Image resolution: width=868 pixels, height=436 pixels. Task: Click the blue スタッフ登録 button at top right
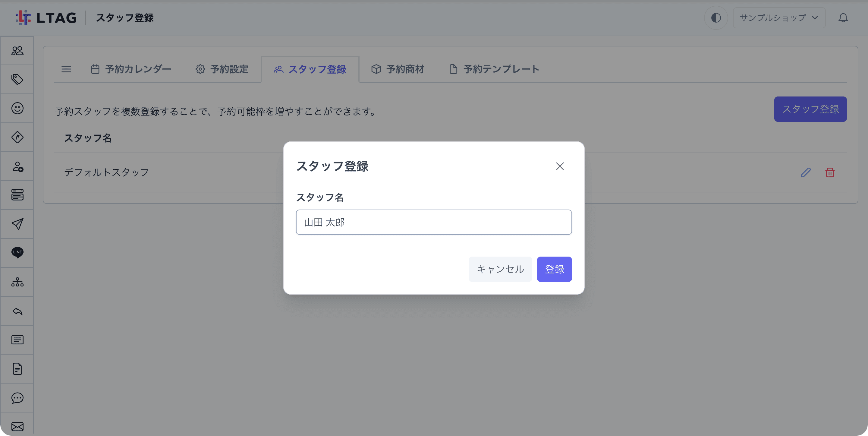coord(810,109)
